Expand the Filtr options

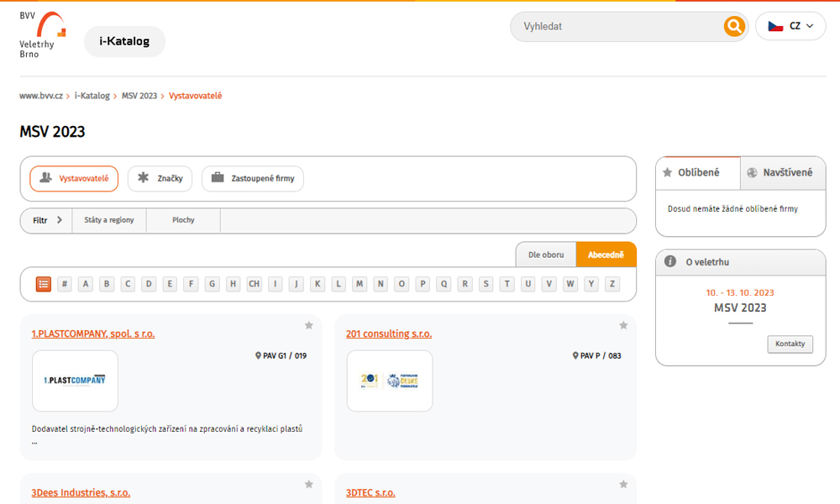[x=46, y=220]
